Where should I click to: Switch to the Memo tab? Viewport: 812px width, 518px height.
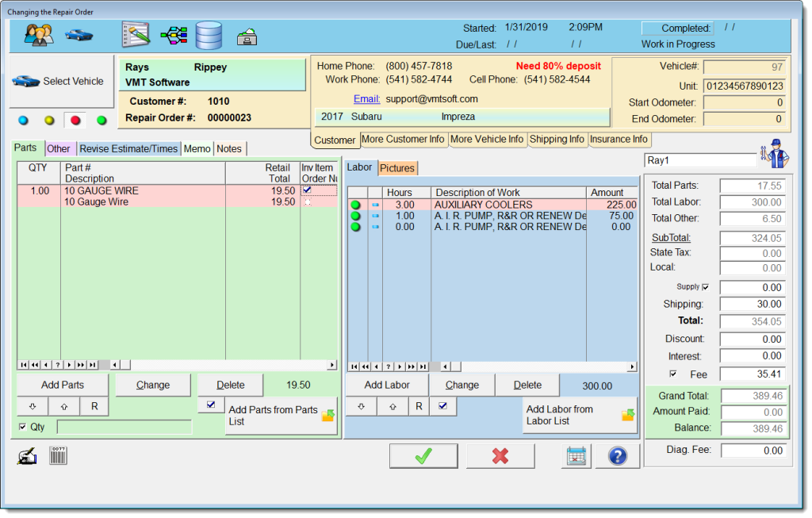pyautogui.click(x=197, y=148)
